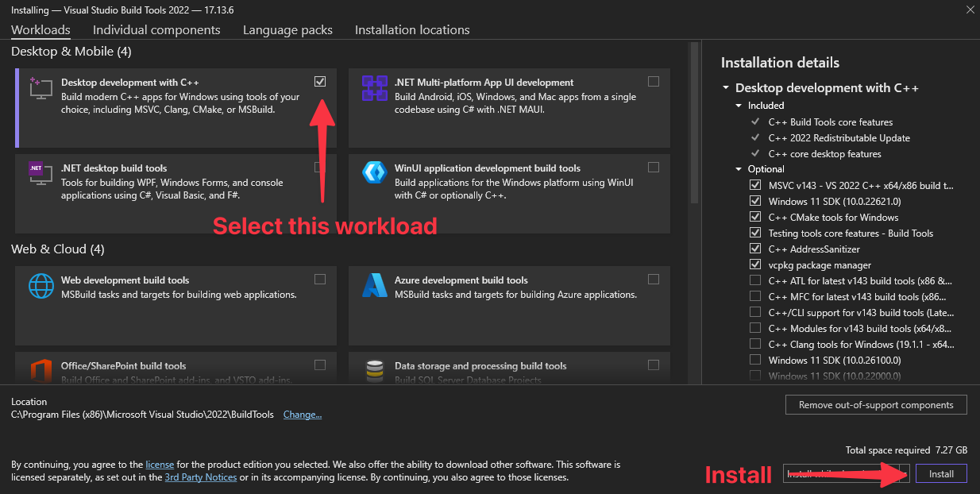Click the Azure development build tools icon
Image resolution: width=980 pixels, height=494 pixels.
(x=374, y=287)
